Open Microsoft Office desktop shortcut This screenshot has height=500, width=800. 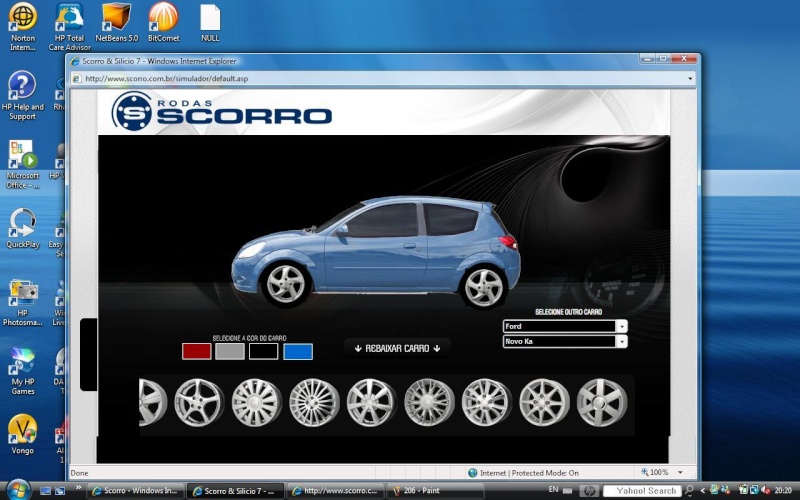tap(22, 164)
